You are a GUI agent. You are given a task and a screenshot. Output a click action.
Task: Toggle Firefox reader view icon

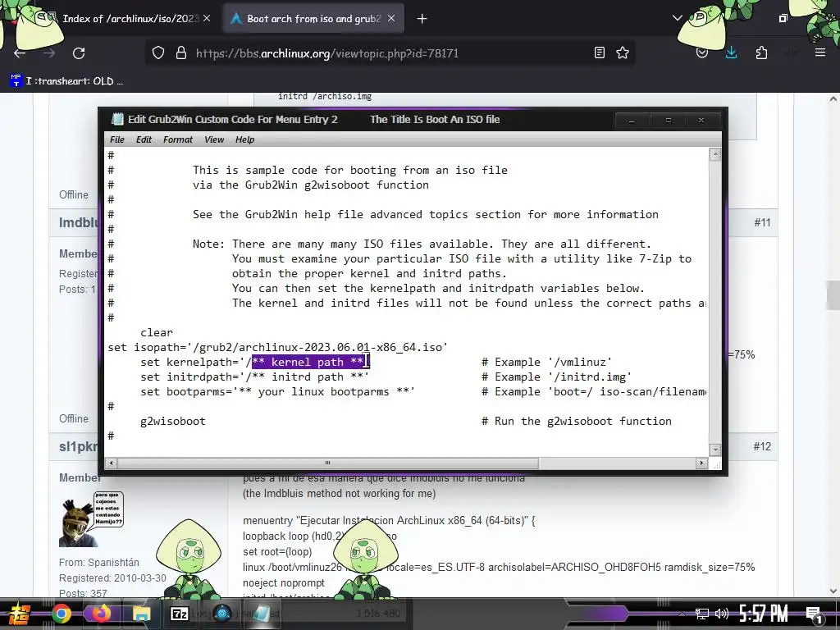click(x=600, y=52)
